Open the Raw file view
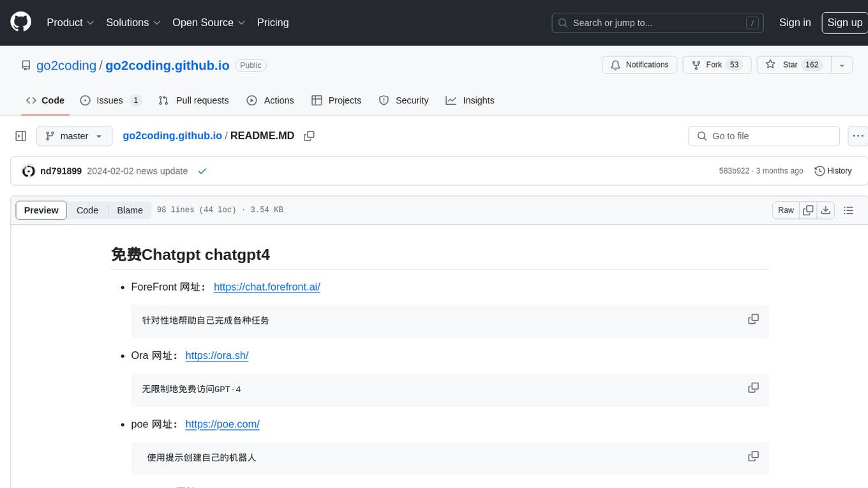This screenshot has height=488, width=868. [786, 210]
